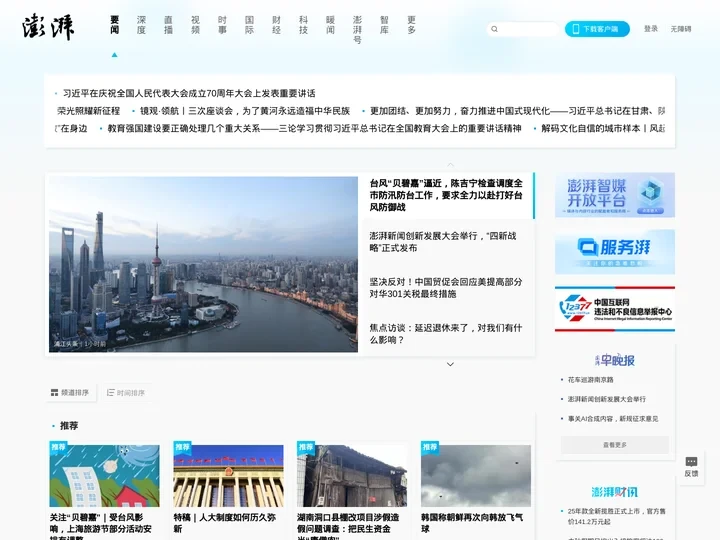The image size is (720, 540).
Task: Click the 澎湃智媒开放平台 banner
Action: tap(615, 195)
